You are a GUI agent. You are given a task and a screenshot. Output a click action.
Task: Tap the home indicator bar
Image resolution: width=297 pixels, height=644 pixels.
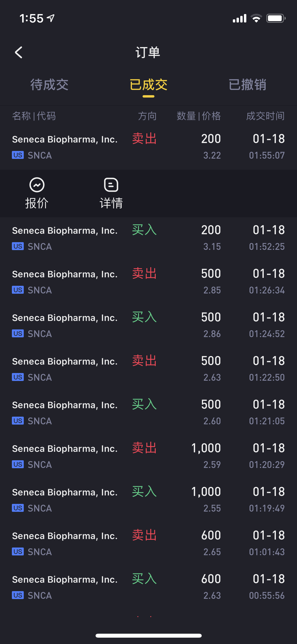149,636
